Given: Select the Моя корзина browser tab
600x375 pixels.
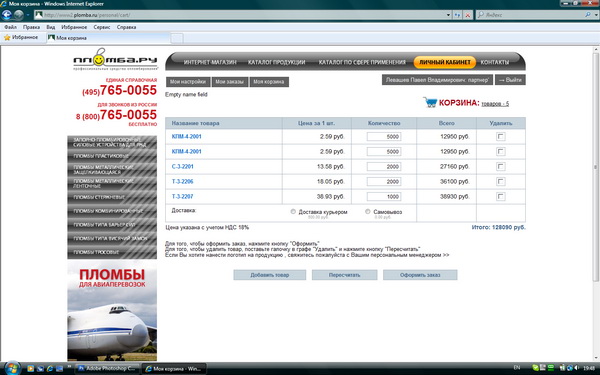Looking at the screenshot, I should [x=108, y=38].
